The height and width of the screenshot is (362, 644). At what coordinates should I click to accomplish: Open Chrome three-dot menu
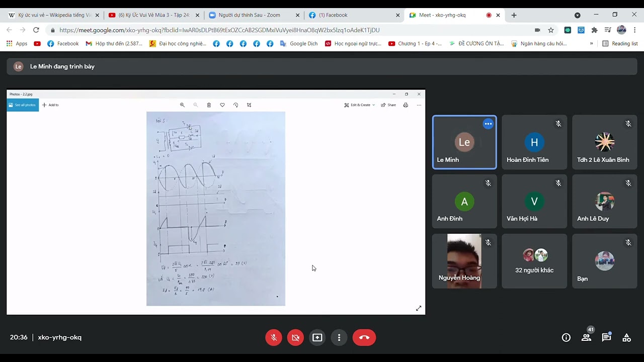634,30
